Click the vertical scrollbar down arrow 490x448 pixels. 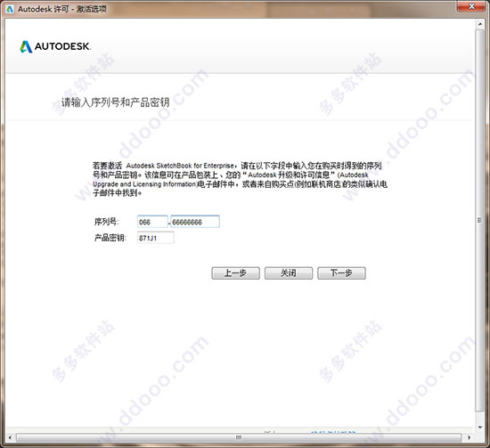coord(479,428)
